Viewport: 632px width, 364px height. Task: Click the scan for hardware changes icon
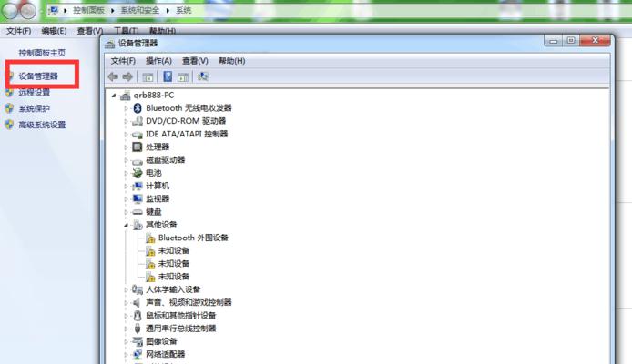(x=203, y=76)
